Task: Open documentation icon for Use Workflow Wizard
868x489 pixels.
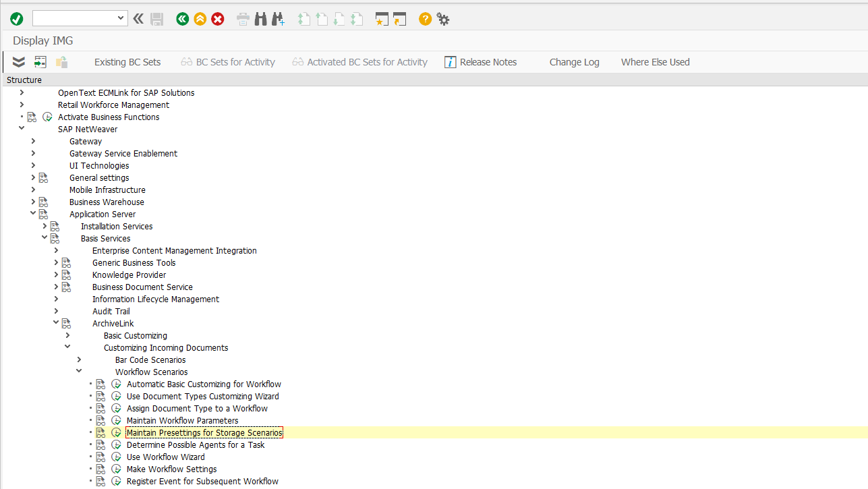Action: [100, 457]
